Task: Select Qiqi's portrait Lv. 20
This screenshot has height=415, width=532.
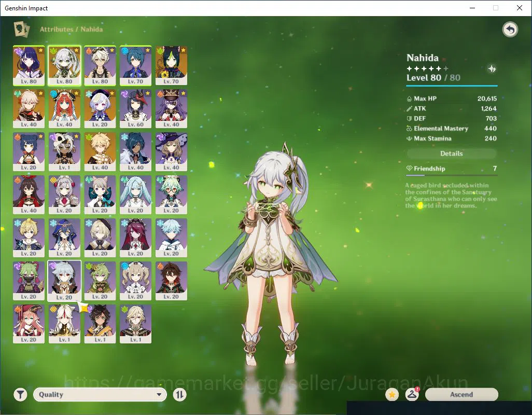Action: pyautogui.click(x=100, y=108)
